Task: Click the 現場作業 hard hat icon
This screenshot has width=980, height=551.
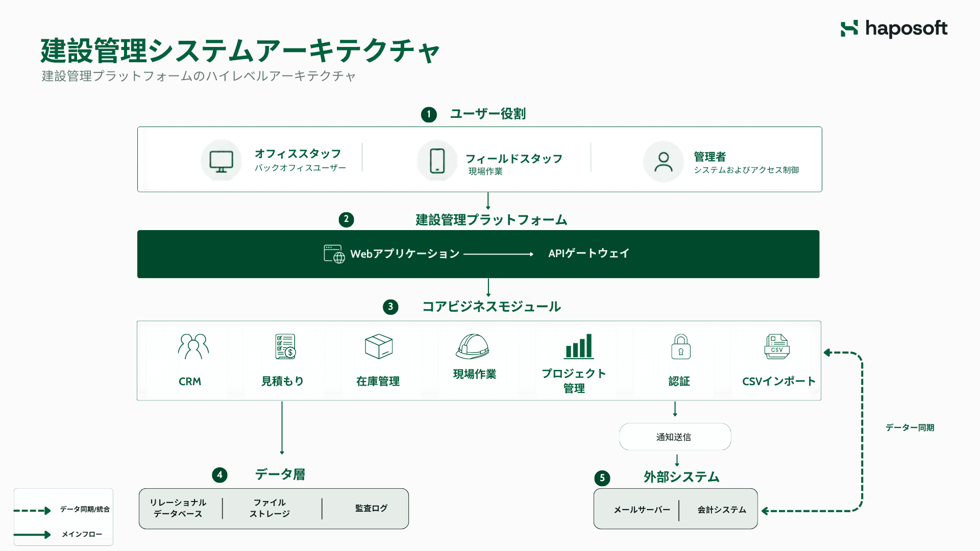Action: (x=473, y=346)
